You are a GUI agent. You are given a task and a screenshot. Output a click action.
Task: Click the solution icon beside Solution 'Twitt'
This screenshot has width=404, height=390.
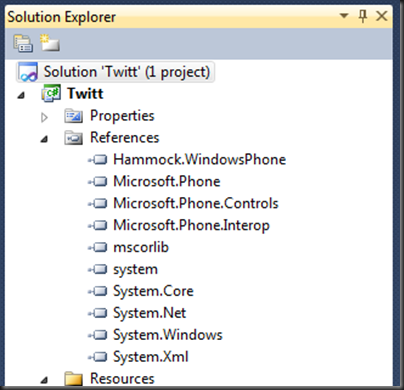tap(29, 72)
